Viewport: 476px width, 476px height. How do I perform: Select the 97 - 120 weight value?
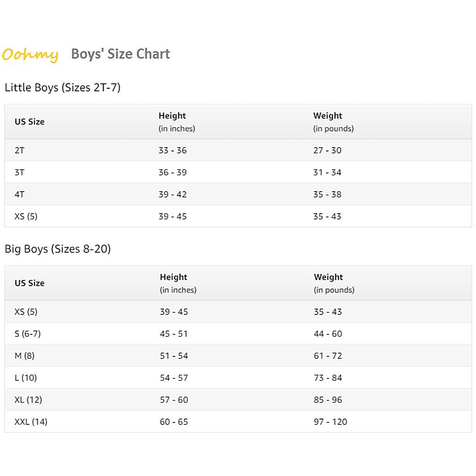pyautogui.click(x=330, y=422)
